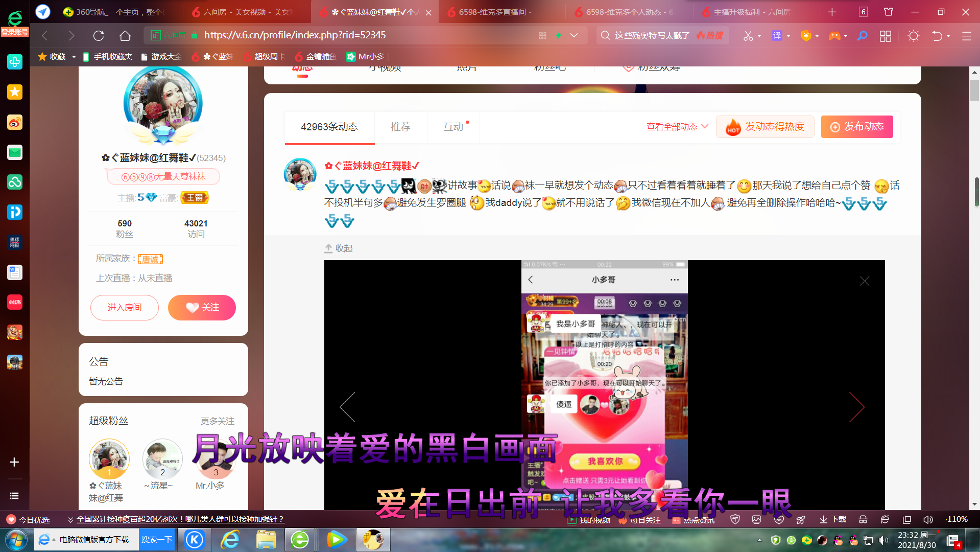Show the next photo with red arrow
Viewport: 980px width, 552px height.
[x=856, y=407]
